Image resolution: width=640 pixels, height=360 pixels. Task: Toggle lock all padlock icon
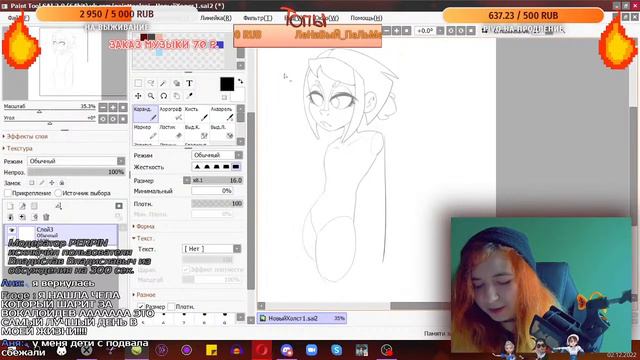click(x=62, y=183)
